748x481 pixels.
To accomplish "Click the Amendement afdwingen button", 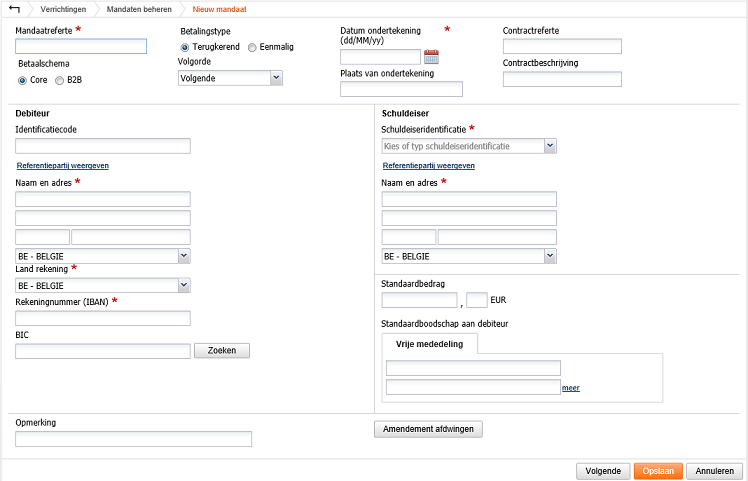I will 428,429.
